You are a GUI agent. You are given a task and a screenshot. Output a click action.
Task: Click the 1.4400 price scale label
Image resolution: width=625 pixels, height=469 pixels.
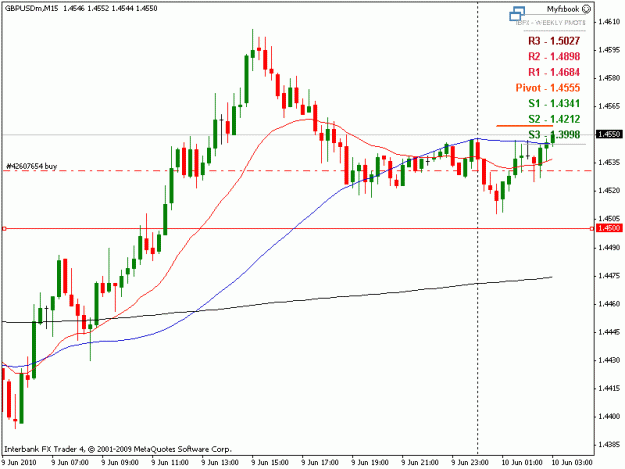pyautogui.click(x=609, y=416)
